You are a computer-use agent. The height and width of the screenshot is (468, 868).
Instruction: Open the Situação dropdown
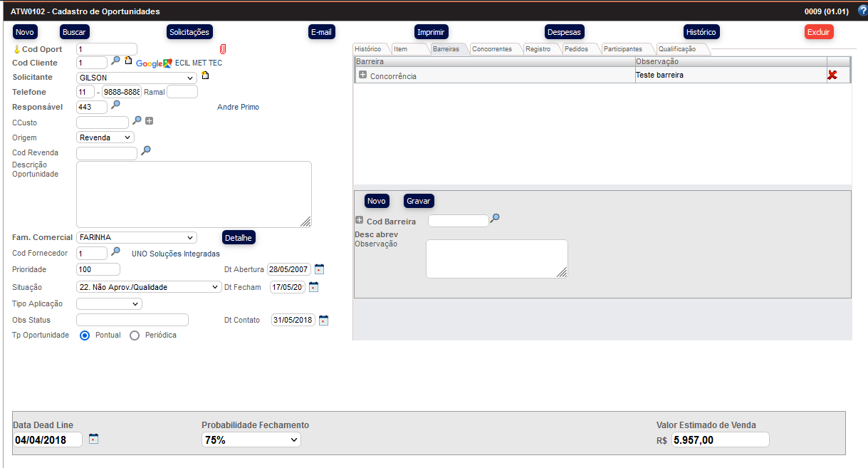pyautogui.click(x=148, y=287)
